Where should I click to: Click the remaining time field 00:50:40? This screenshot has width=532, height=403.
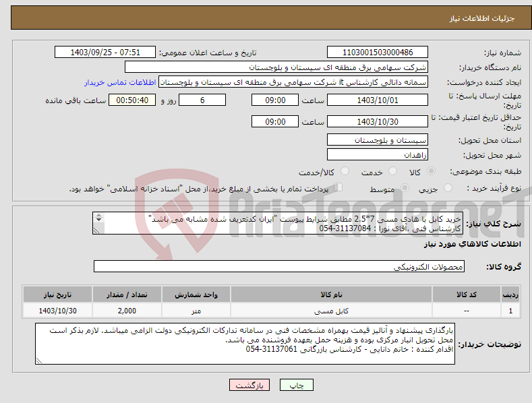pos(132,100)
